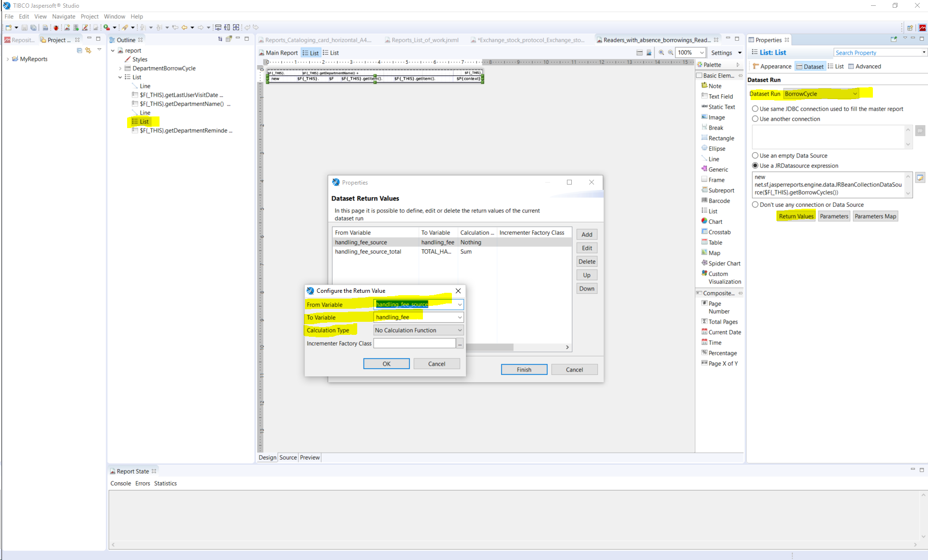Choose Don't use any connection radio option
The width and height of the screenshot is (928, 560).
755,205
